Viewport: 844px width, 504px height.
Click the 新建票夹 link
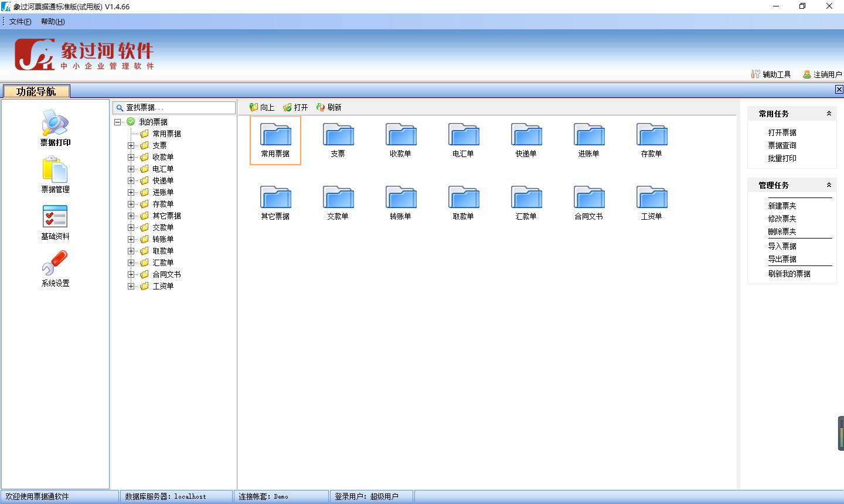point(782,206)
